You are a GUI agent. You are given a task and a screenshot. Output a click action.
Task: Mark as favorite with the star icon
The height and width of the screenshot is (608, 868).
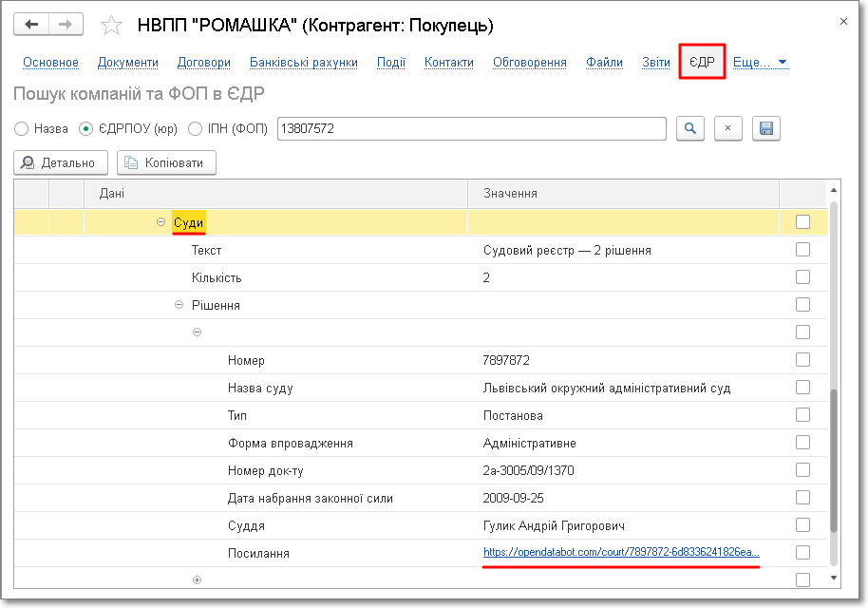pyautogui.click(x=111, y=25)
